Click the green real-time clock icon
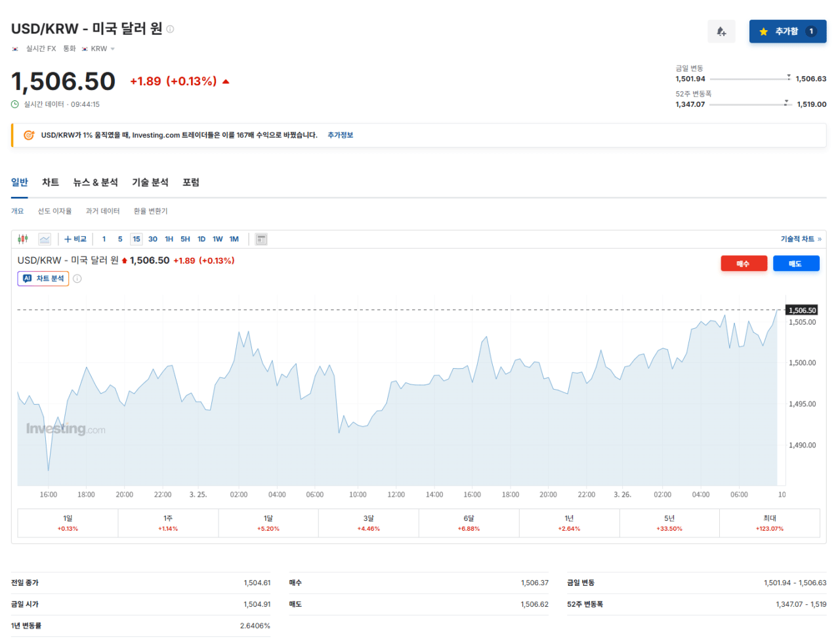Viewport: 840px width, 641px height. [15, 104]
